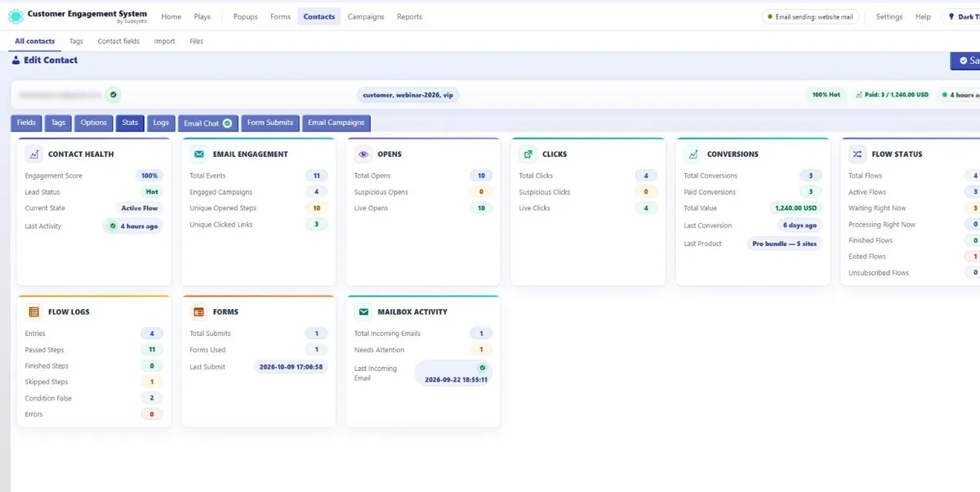Open the Contacts menu
Screen dimensions: 980x492
coord(319,16)
